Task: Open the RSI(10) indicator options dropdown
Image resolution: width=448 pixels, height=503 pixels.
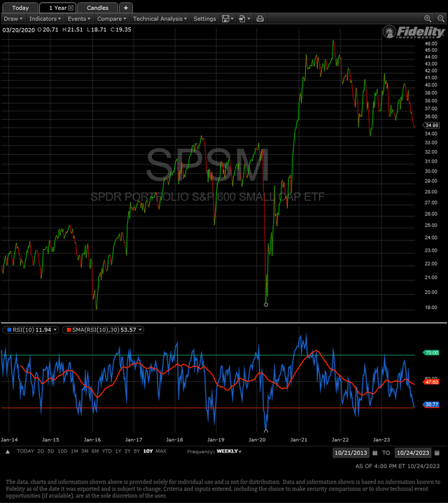Action: pyautogui.click(x=55, y=330)
